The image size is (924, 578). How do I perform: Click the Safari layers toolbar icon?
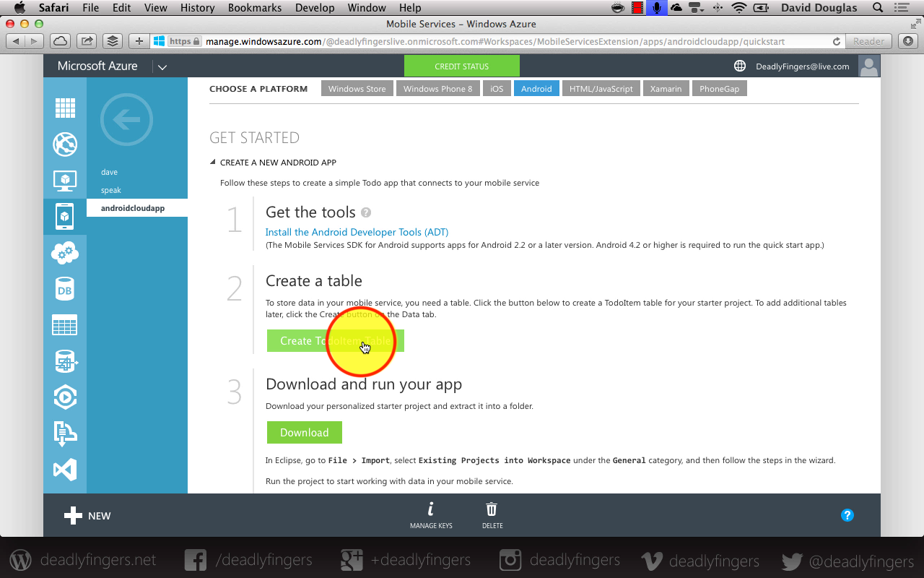coord(111,41)
